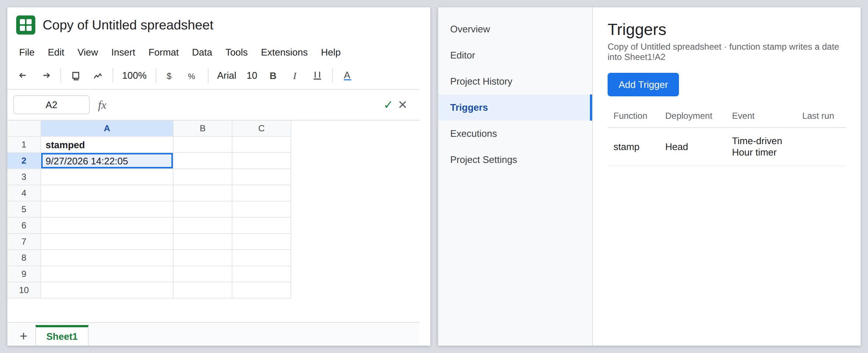
Task: Go to Overview in script sidebar
Action: pyautogui.click(x=515, y=29)
